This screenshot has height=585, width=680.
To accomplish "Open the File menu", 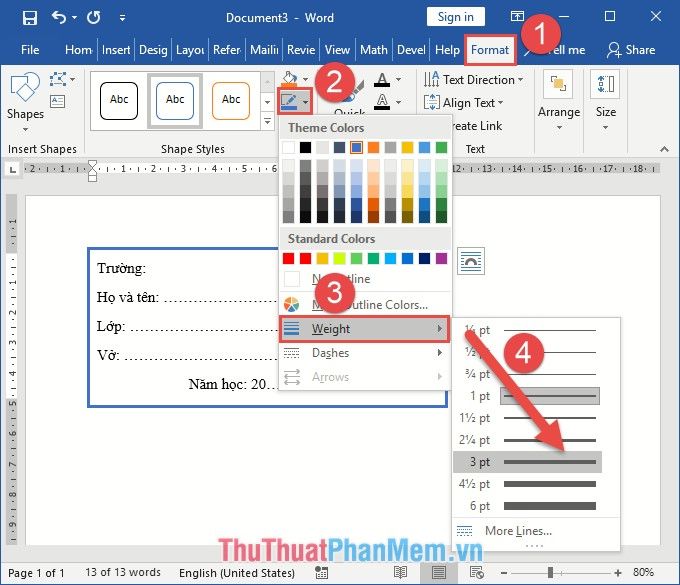I will pos(30,50).
